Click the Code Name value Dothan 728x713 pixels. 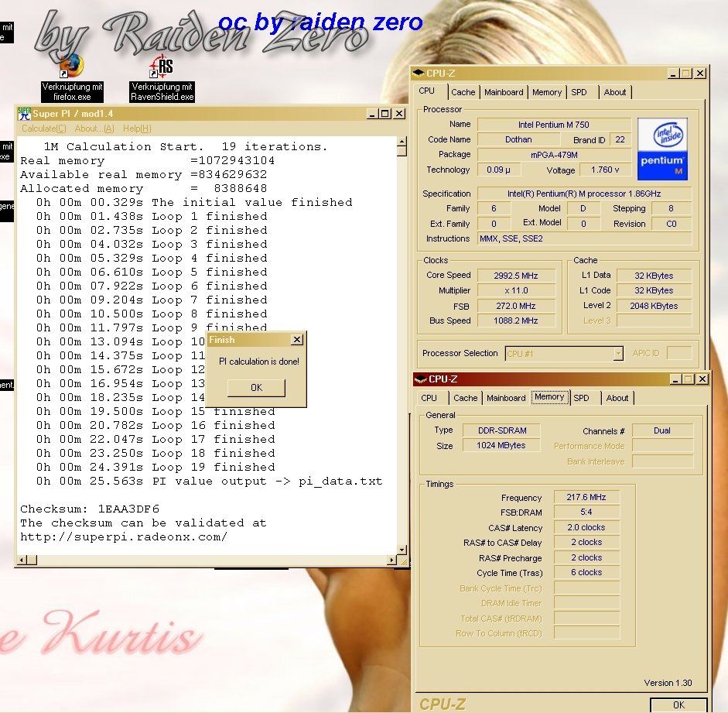pyautogui.click(x=518, y=139)
